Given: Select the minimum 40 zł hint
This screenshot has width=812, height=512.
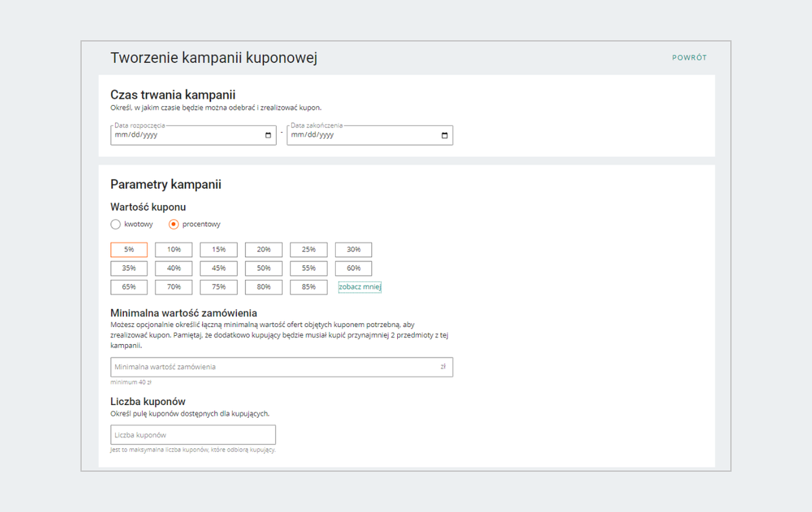Looking at the screenshot, I should [131, 382].
